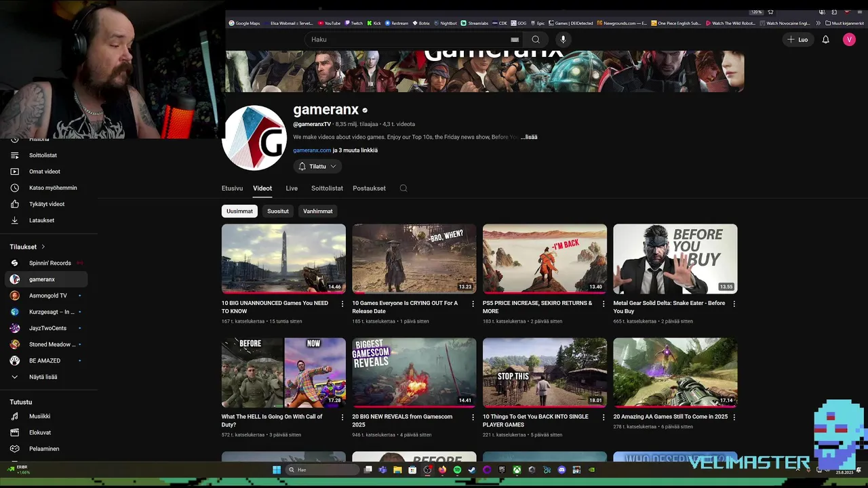
Task: Open the gameranx.com link
Action: (312, 150)
